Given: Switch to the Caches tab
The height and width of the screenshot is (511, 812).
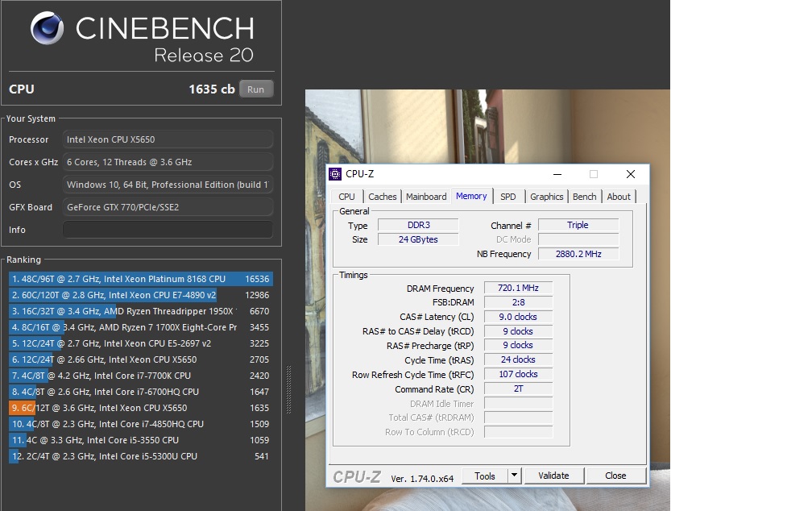Looking at the screenshot, I should coord(382,197).
